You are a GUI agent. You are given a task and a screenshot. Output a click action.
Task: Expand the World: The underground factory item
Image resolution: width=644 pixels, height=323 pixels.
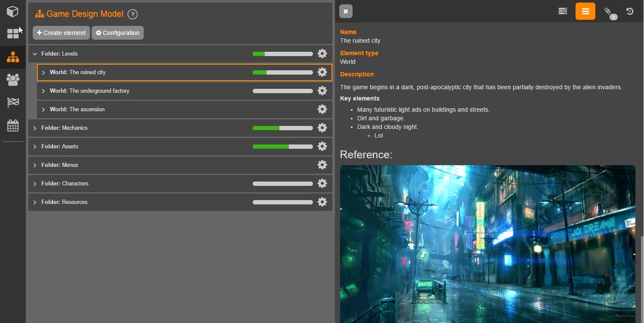(43, 90)
